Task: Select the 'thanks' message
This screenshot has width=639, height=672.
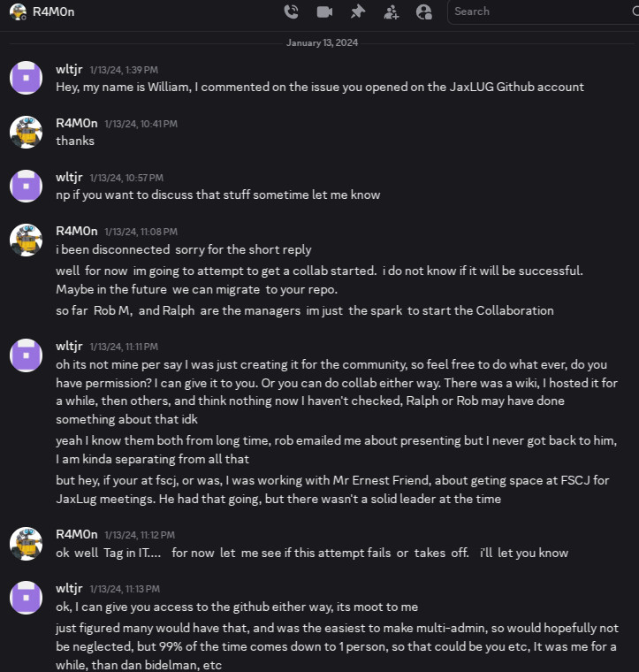Action: click(75, 141)
